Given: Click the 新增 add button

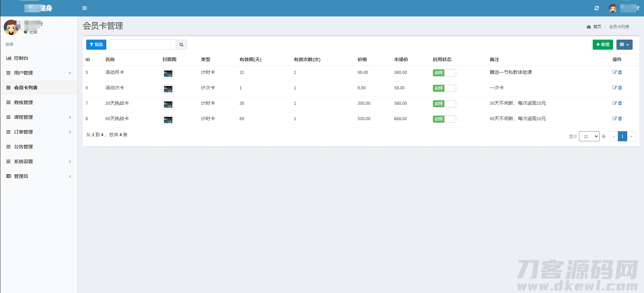Looking at the screenshot, I should point(602,45).
